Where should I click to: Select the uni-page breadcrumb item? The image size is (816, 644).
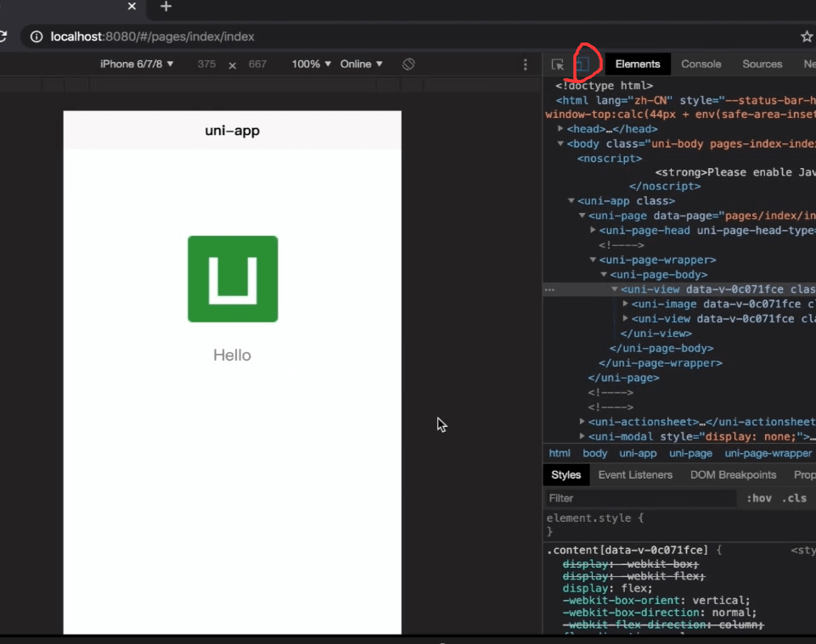[x=690, y=454]
